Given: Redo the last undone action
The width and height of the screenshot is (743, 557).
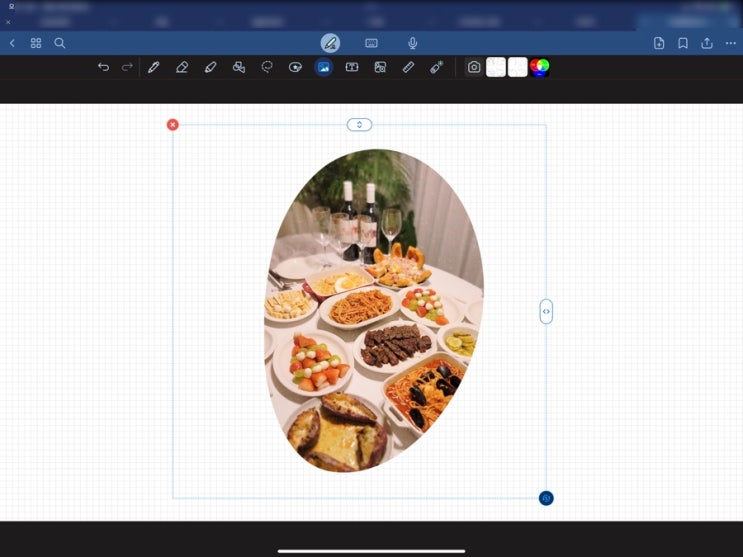Looking at the screenshot, I should tap(127, 67).
